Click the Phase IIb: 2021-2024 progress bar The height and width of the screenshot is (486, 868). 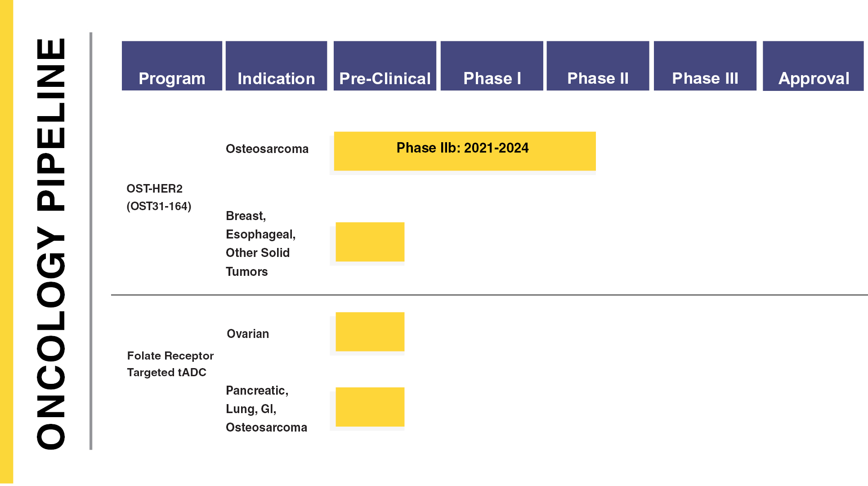(x=465, y=151)
